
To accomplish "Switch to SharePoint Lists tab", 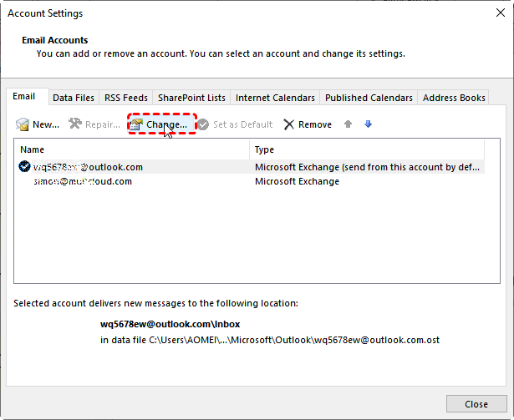I will pyautogui.click(x=191, y=98).
